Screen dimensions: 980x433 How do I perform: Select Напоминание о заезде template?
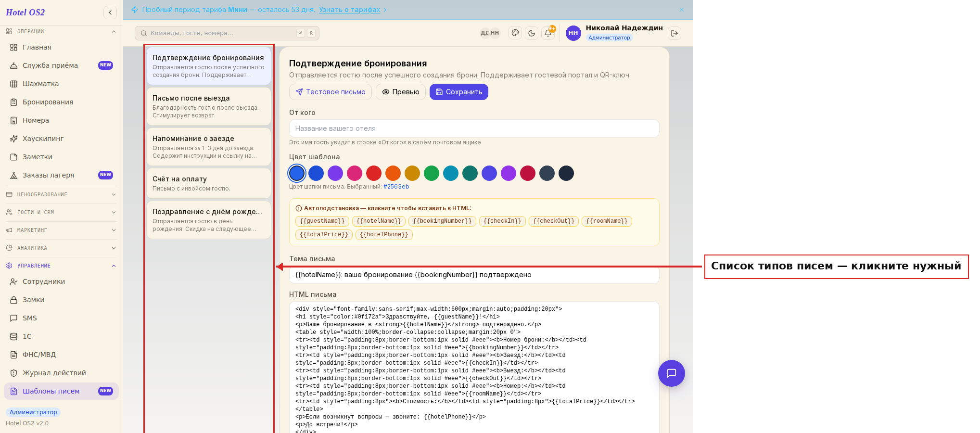(x=209, y=147)
